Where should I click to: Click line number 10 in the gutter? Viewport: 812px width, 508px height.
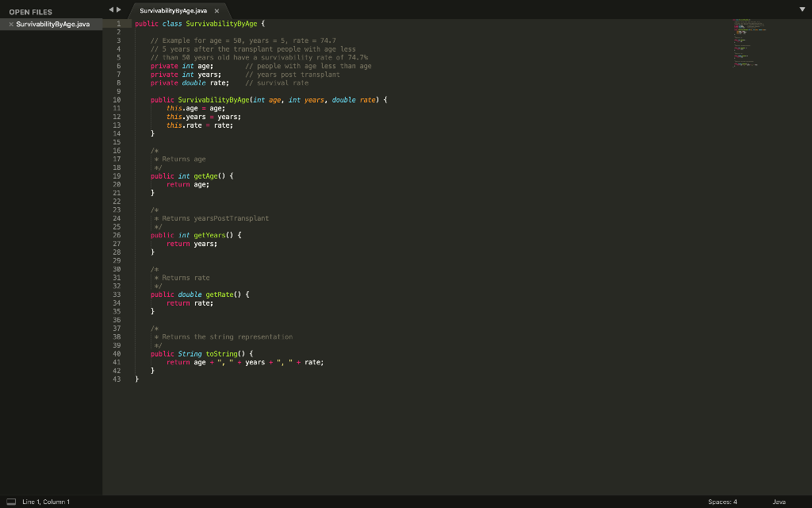117,100
